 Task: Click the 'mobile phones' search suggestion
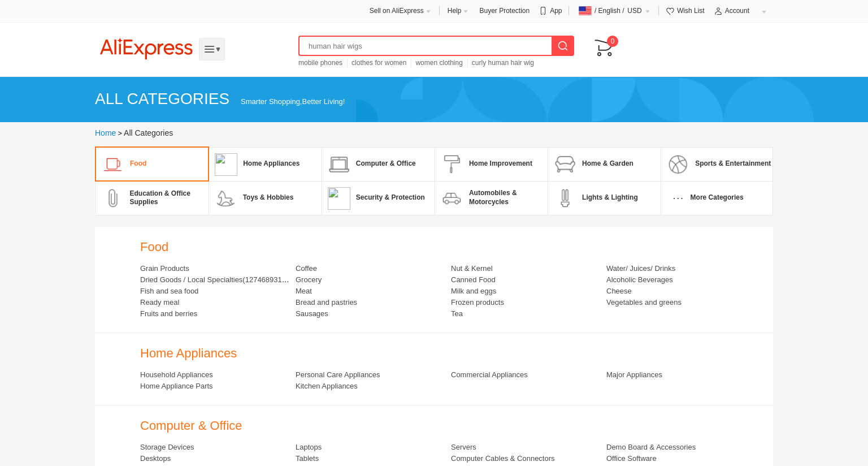click(320, 63)
